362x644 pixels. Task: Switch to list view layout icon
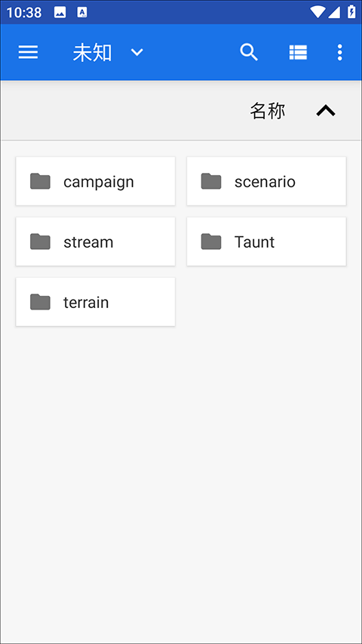pyautogui.click(x=298, y=53)
